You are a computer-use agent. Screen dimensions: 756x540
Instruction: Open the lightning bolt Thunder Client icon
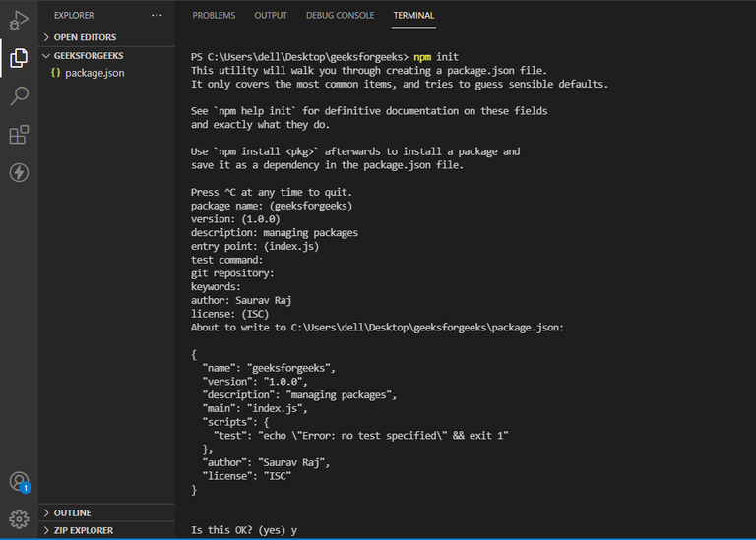click(x=19, y=172)
